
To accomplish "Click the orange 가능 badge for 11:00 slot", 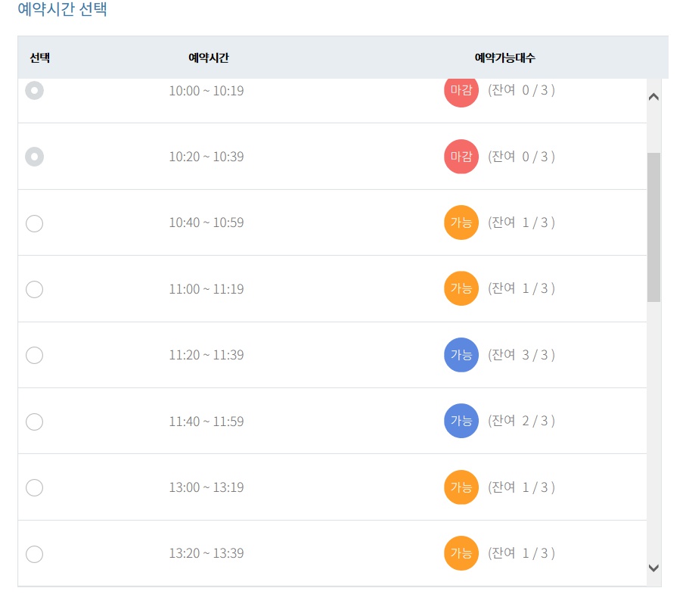I will [x=461, y=288].
